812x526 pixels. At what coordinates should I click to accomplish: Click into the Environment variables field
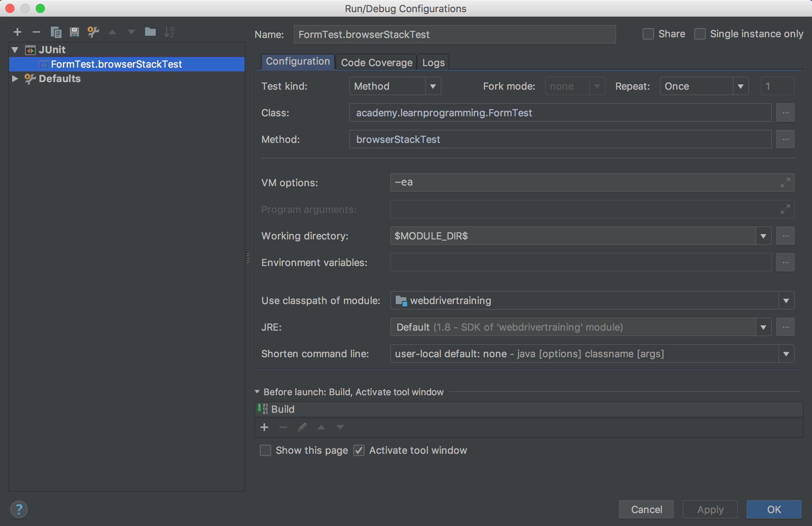click(580, 263)
